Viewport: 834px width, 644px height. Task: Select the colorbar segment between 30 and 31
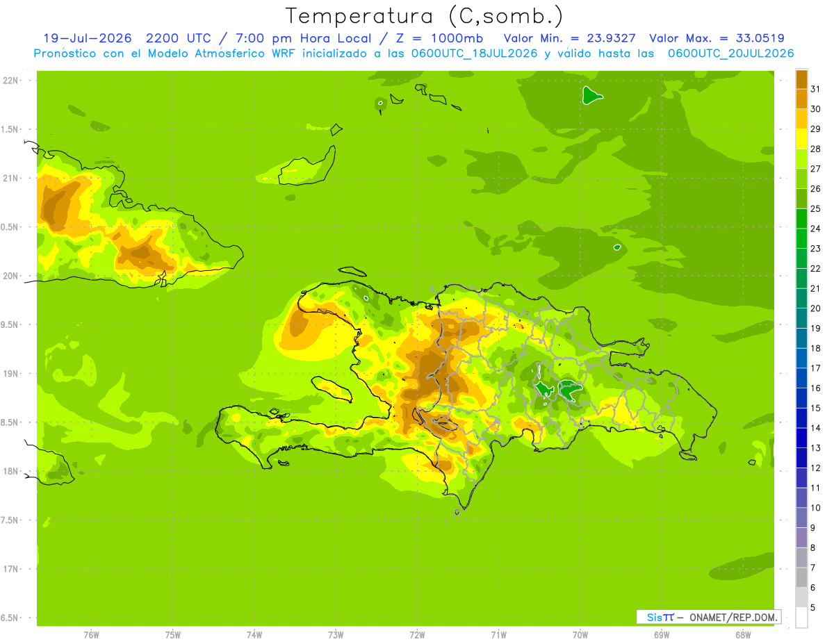tap(801, 99)
